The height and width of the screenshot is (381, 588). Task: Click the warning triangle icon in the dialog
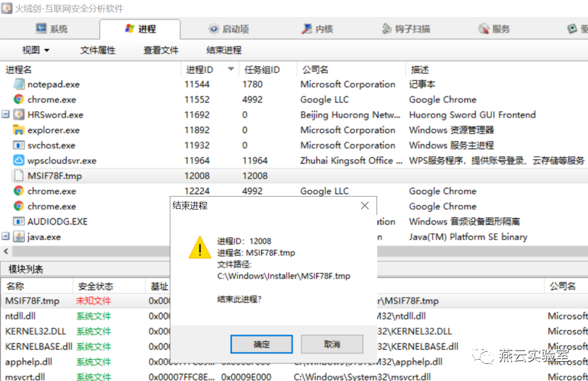[200, 247]
